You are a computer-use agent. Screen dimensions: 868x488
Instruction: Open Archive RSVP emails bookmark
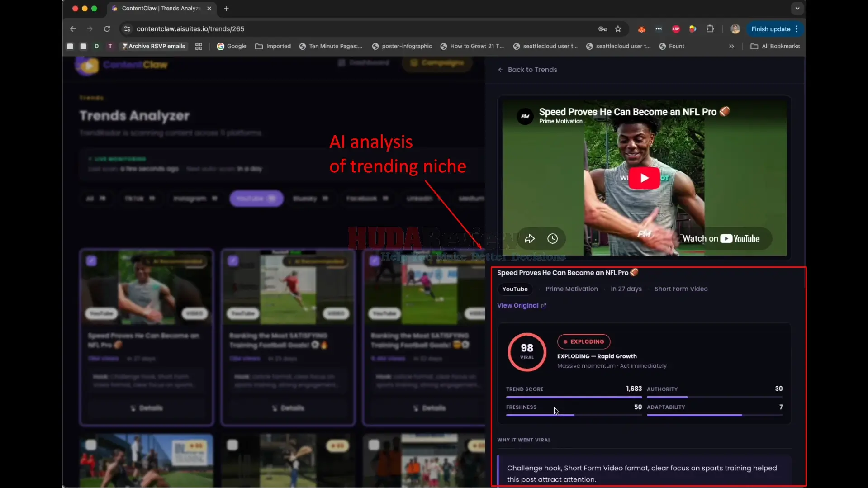153,46
